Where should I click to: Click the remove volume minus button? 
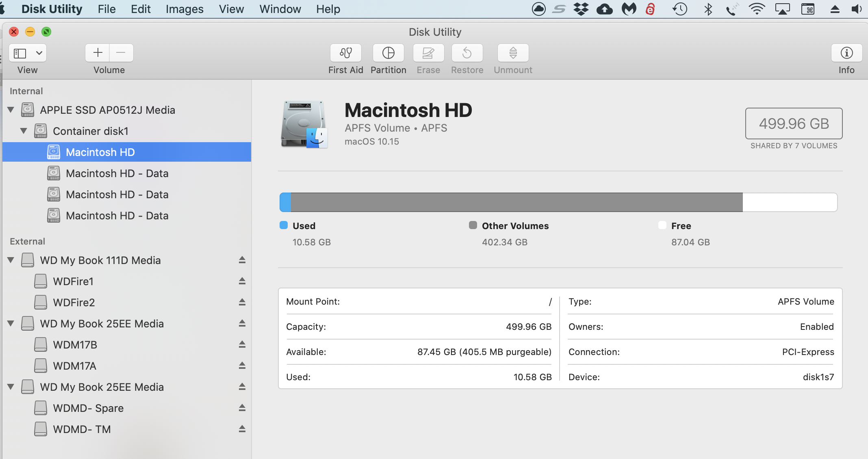(121, 53)
